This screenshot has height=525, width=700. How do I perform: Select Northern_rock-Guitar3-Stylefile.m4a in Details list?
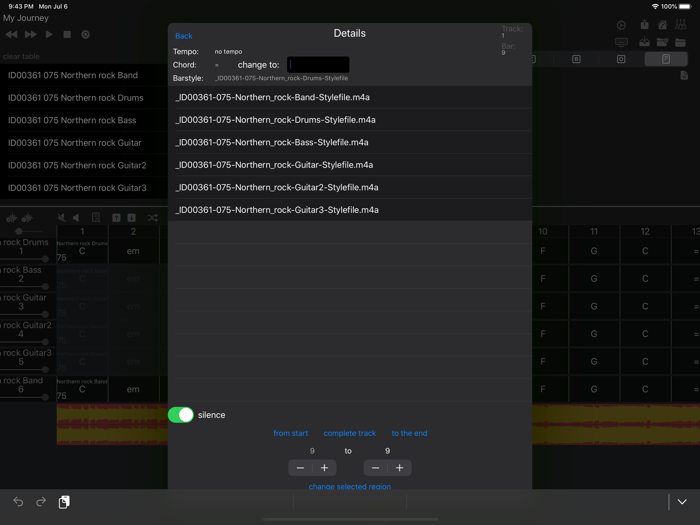350,210
